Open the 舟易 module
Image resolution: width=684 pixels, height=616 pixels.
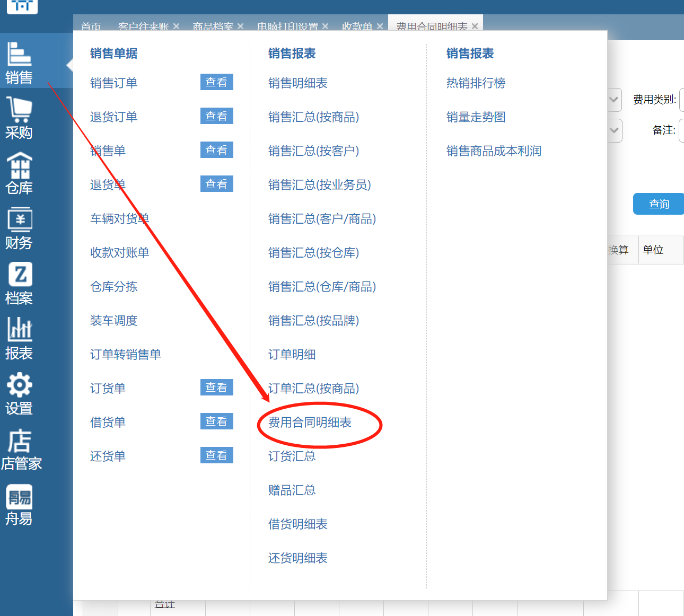[x=19, y=504]
